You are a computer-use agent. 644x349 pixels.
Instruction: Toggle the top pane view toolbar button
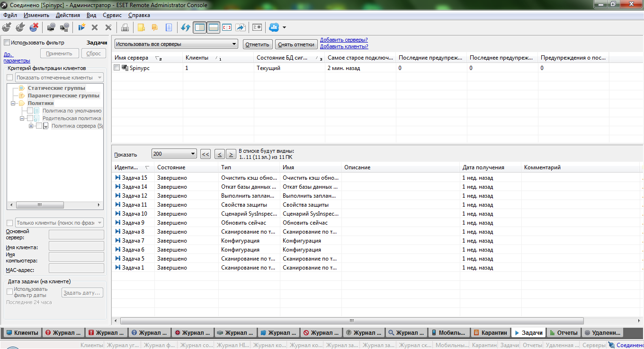tap(213, 27)
